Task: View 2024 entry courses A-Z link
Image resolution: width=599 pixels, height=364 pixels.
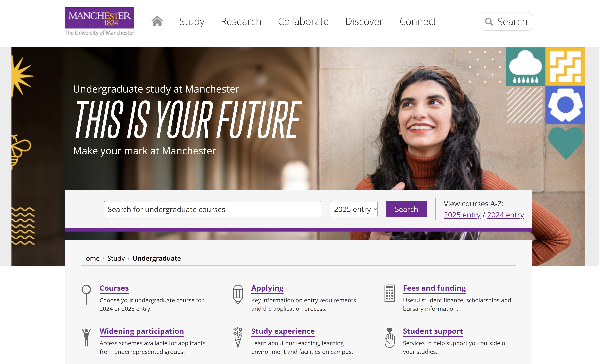Action: (x=505, y=215)
